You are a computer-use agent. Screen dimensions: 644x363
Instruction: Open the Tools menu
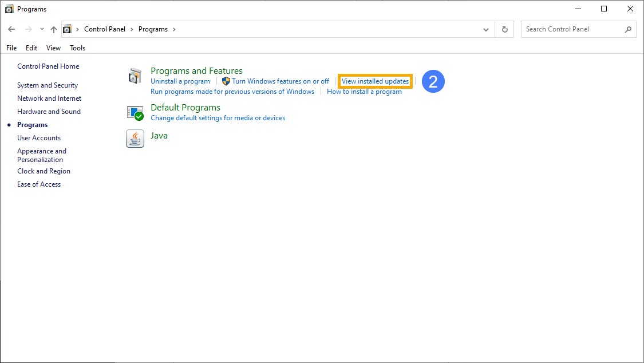click(78, 48)
